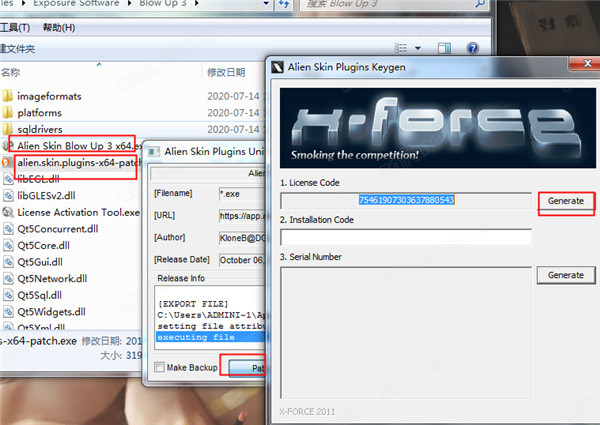
Task: Click the patcher window title icon
Action: click(x=154, y=152)
